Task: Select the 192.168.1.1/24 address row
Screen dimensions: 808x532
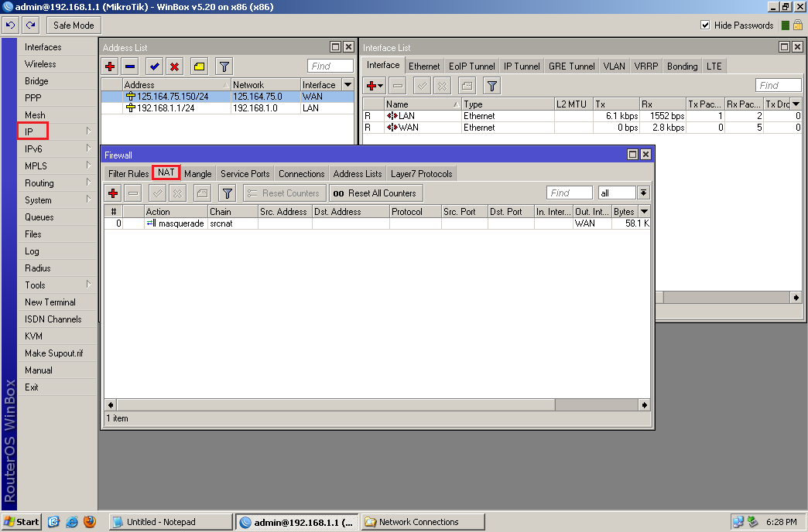Action: tap(228, 108)
